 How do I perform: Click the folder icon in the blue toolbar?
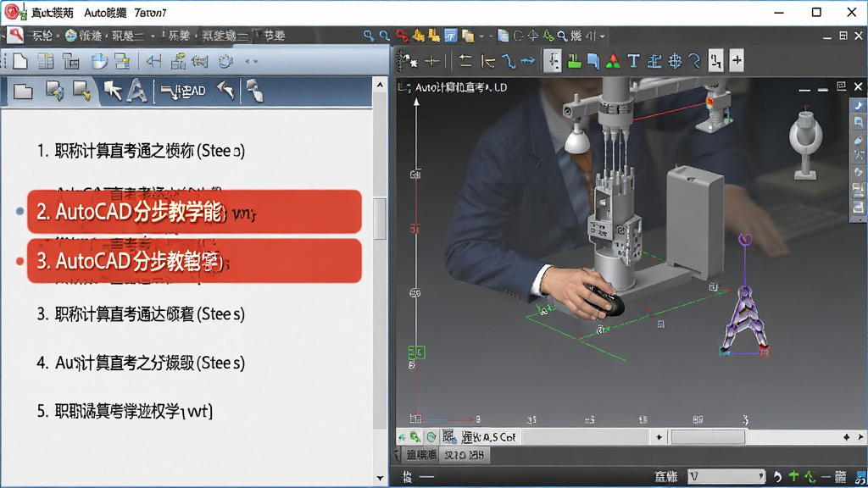coord(23,91)
